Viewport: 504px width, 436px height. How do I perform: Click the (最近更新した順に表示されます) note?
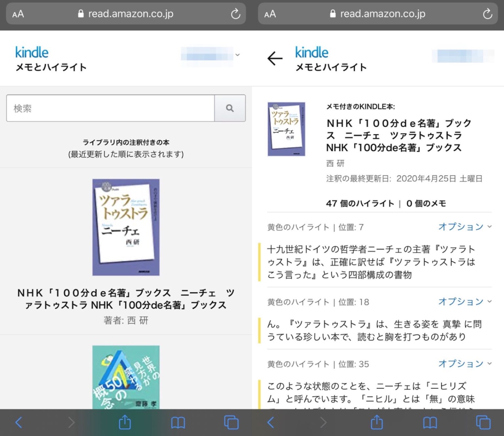pos(126,154)
